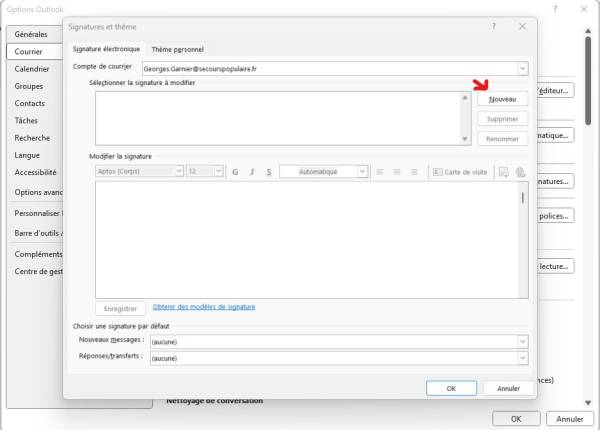600x430 pixels.
Task: Click the lecture... button in Options Outlook
Action: tap(555, 266)
